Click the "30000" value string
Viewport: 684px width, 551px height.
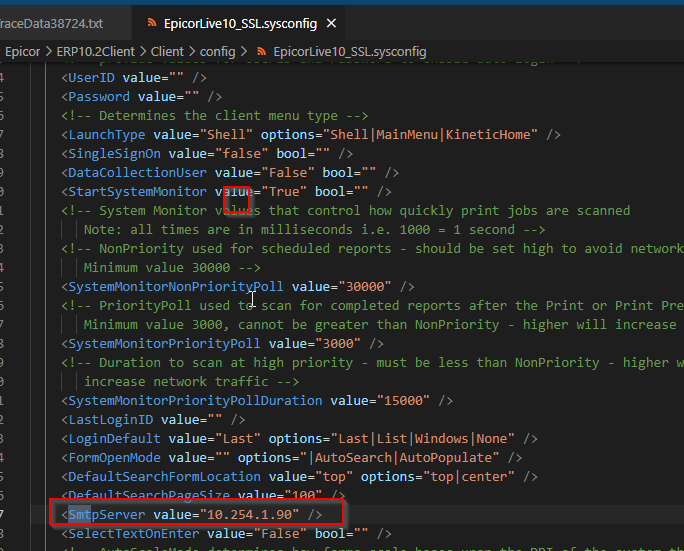point(365,287)
